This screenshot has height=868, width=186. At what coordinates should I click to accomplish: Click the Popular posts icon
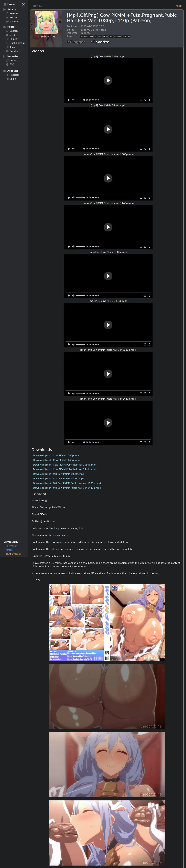(7, 39)
